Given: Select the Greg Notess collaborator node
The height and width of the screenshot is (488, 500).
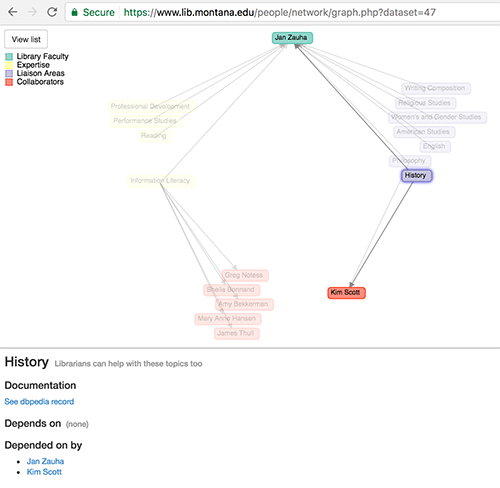Looking at the screenshot, I should click(x=245, y=275).
